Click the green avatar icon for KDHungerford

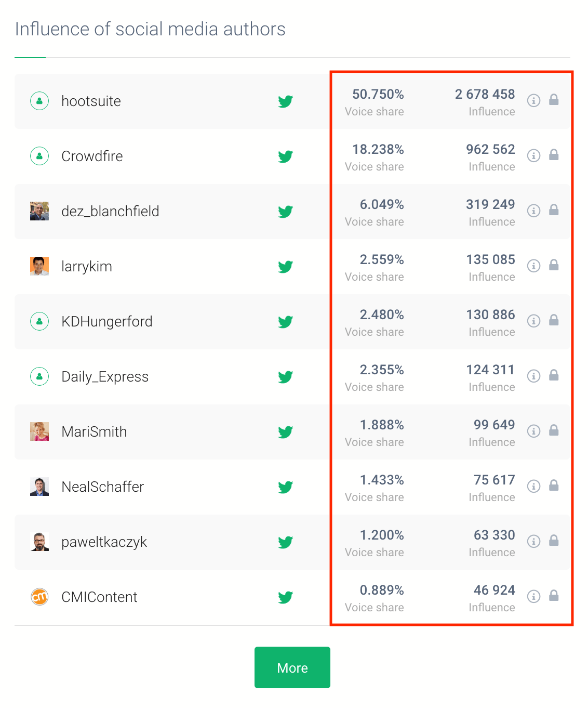[39, 321]
